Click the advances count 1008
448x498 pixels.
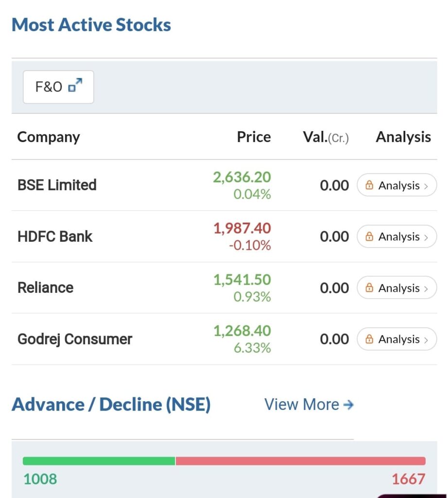tap(40, 479)
